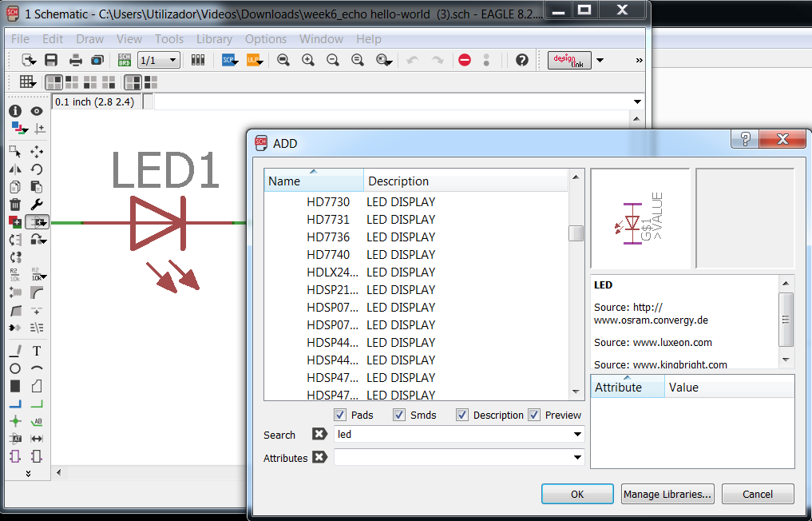
Task: Clear the Search field with X
Action: pyautogui.click(x=319, y=434)
